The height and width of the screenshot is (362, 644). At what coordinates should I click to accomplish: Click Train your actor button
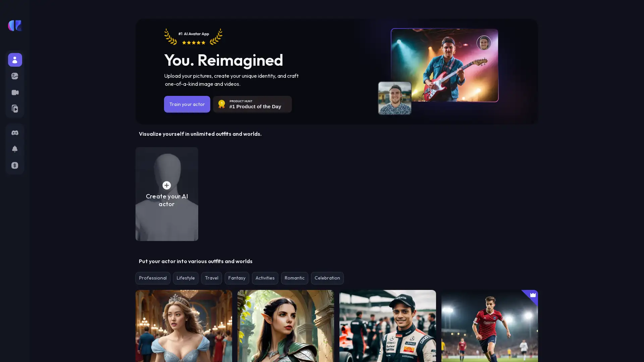(x=186, y=104)
